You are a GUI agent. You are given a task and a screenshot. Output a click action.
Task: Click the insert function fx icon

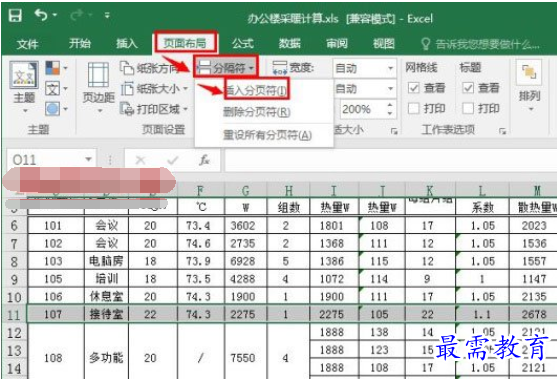click(x=204, y=161)
